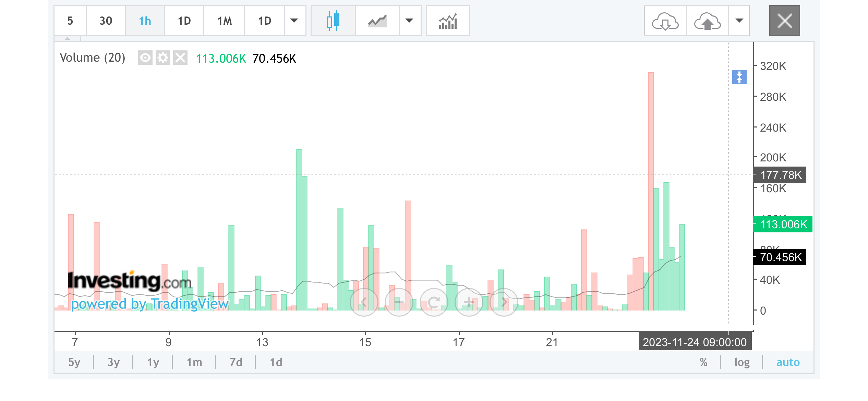Image resolution: width=868 pixels, height=401 pixels.
Task: Select the 5y date range
Action: tap(74, 362)
